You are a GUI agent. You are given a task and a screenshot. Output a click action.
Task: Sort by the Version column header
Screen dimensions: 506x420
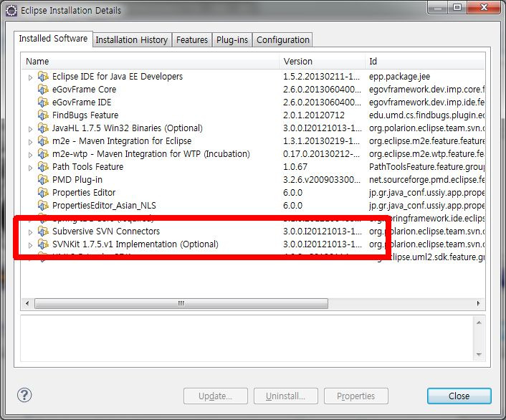[x=322, y=62]
